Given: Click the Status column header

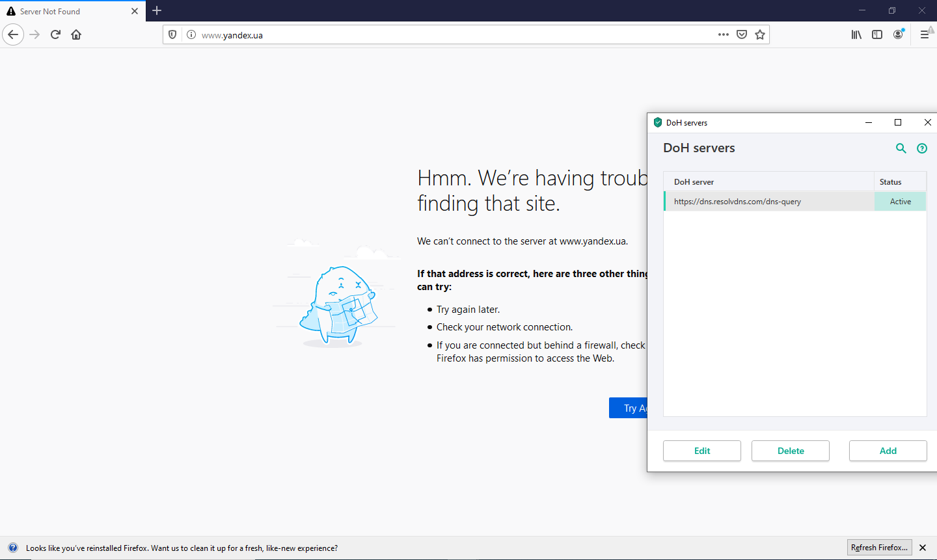Looking at the screenshot, I should pos(900,181).
